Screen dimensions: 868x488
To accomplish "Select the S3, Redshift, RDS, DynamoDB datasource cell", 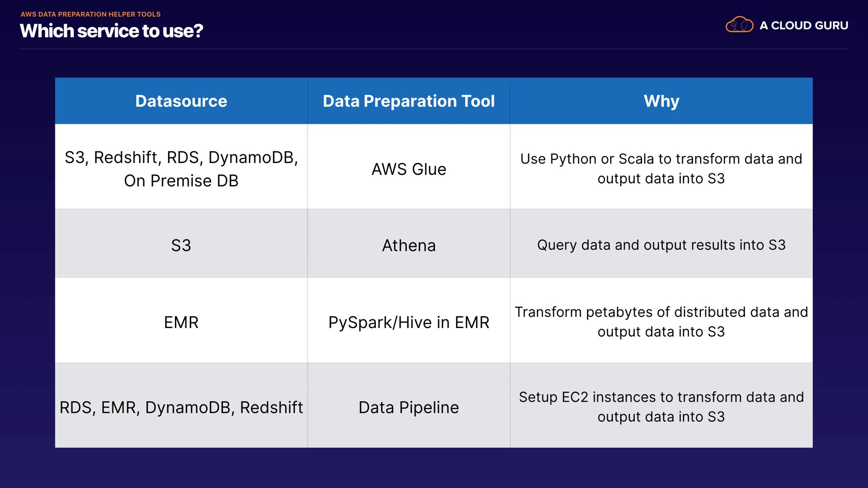I will click(181, 169).
